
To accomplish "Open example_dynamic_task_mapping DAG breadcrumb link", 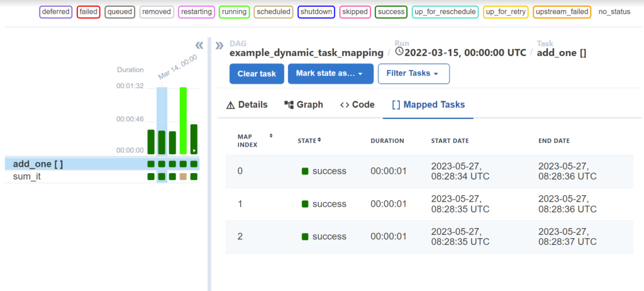I will coord(306,53).
